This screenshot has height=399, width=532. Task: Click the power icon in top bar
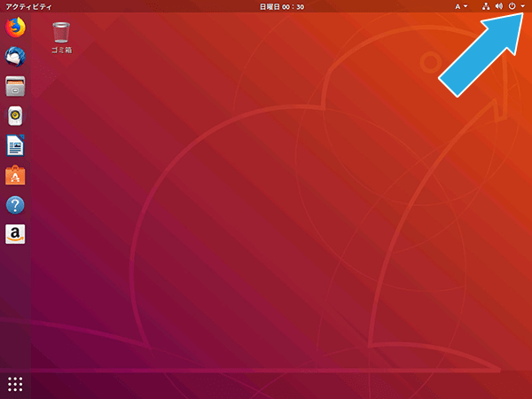coord(512,6)
